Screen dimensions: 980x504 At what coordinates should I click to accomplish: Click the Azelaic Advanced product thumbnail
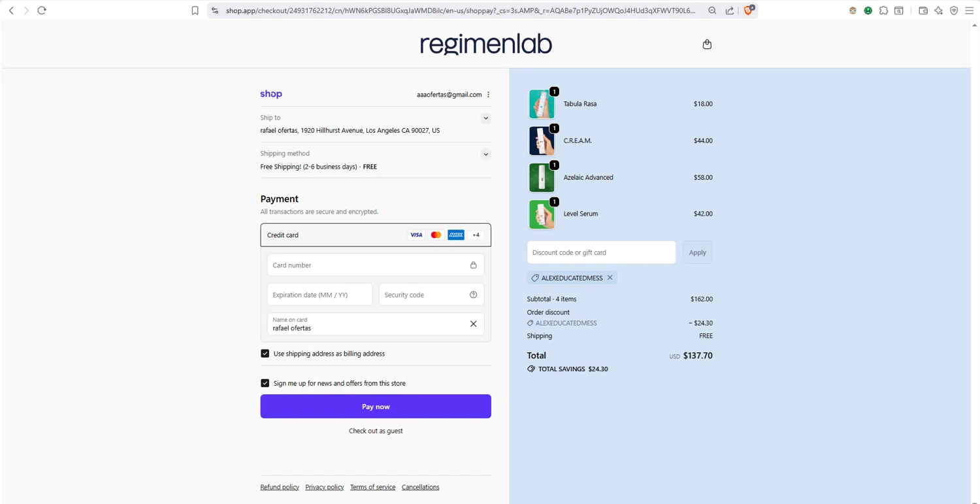coord(542,177)
